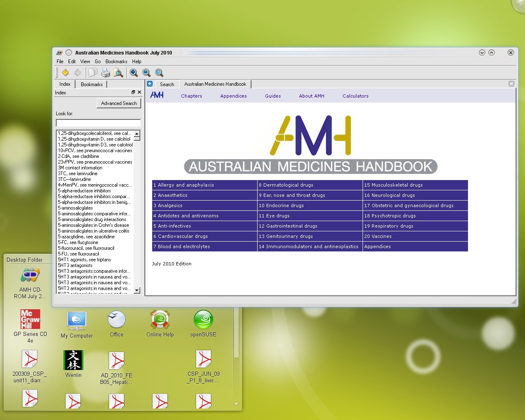This screenshot has height=420, width=525.
Task: Open the Search tab
Action: pos(167,84)
